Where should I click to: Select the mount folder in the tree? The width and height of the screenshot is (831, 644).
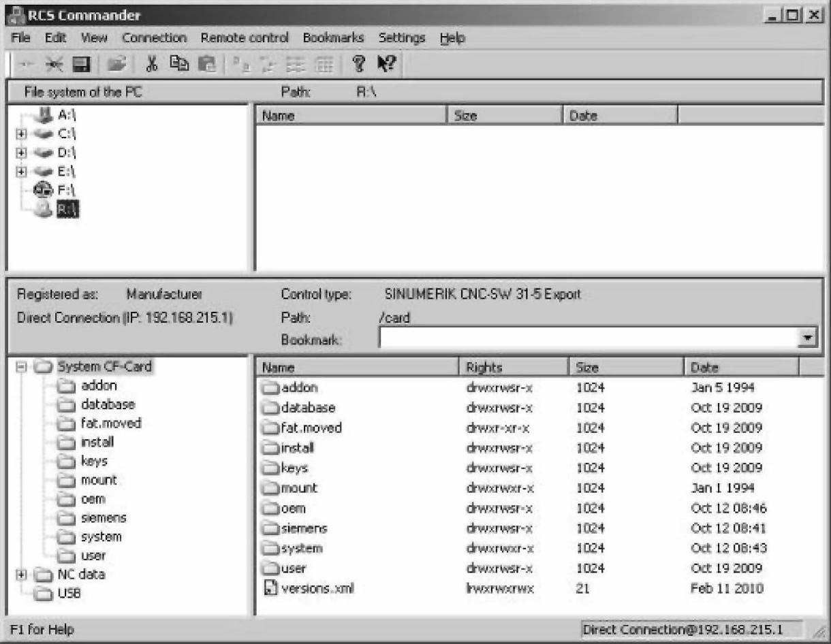coord(98,480)
